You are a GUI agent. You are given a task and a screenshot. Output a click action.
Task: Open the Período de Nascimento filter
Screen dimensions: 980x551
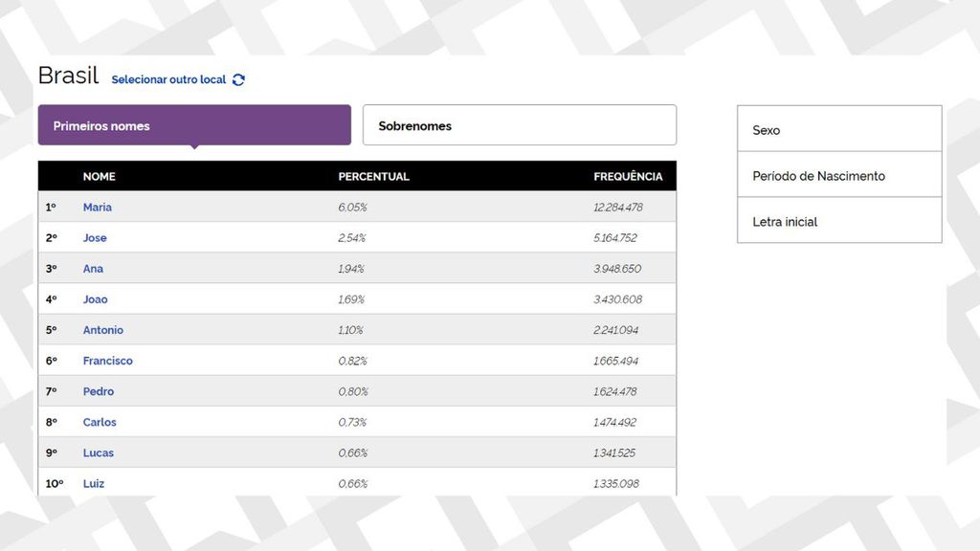(838, 175)
